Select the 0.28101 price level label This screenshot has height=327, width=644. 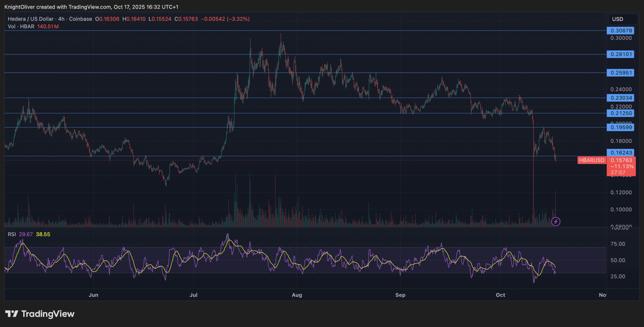[x=620, y=54]
